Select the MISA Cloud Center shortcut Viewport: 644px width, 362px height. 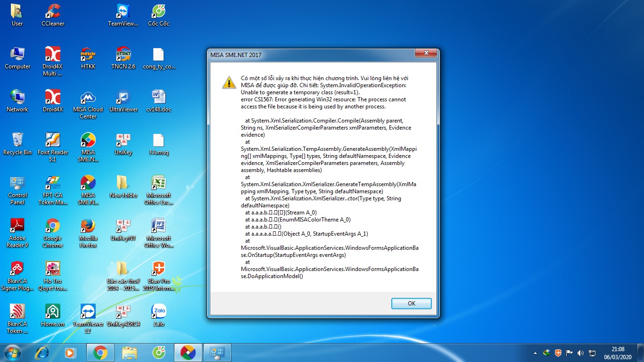click(x=88, y=105)
